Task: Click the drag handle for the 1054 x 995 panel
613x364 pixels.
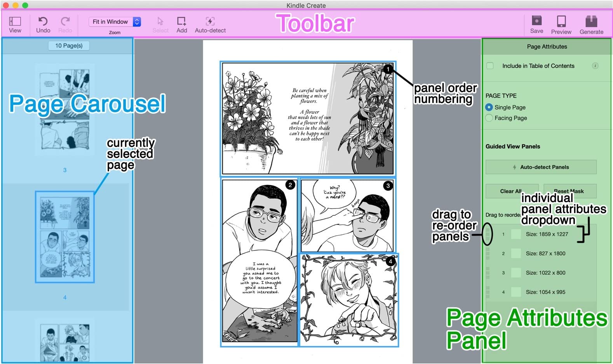Action: pos(488,292)
